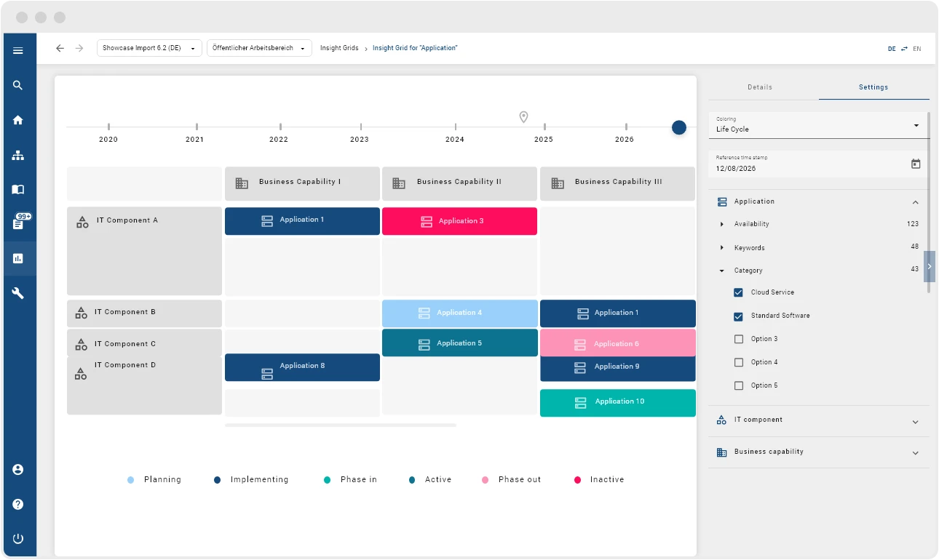The width and height of the screenshot is (939, 560).
Task: Click the IT Component D shapes icon
Action: point(81,374)
